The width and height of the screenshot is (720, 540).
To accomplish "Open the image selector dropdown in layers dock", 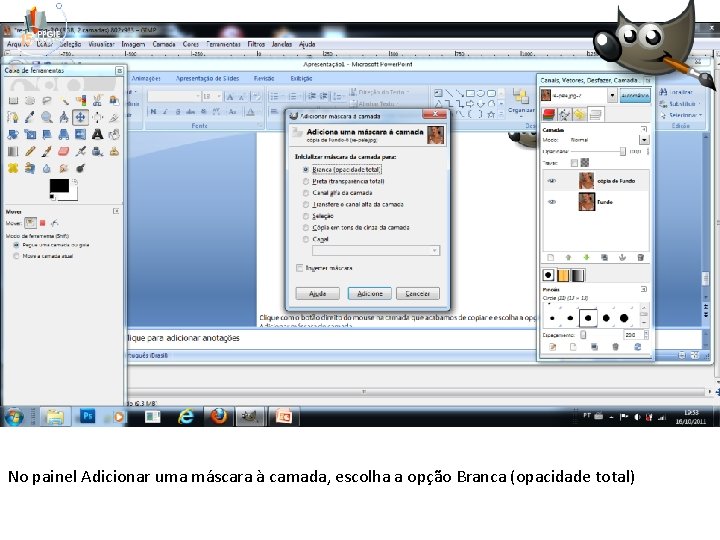I will (612, 96).
